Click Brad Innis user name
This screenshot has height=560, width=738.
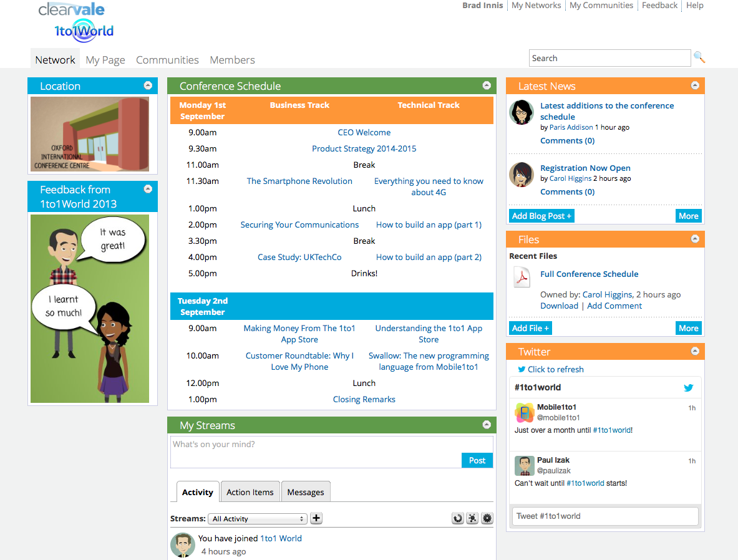482,5
